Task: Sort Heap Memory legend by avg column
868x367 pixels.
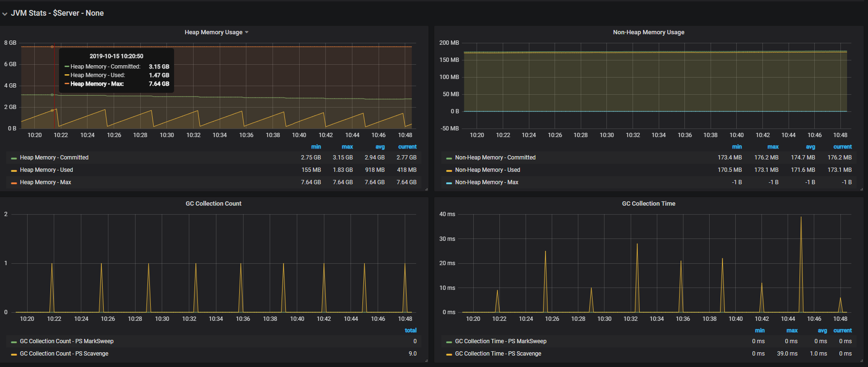Action: point(380,147)
